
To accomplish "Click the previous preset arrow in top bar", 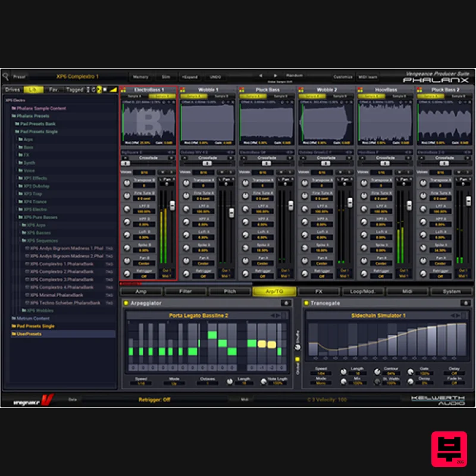I will [x=259, y=76].
